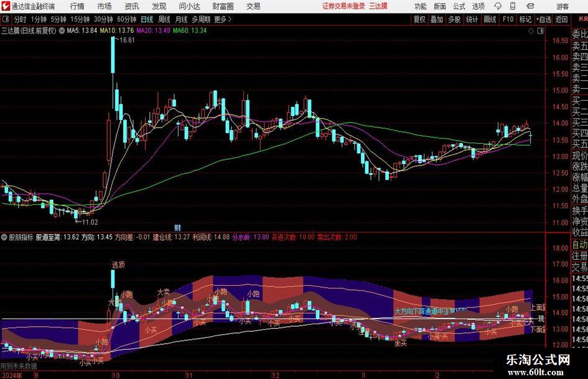This screenshot has height=379, width=588.
Task: Switch to 1分钟 period tab
Action: point(39,19)
